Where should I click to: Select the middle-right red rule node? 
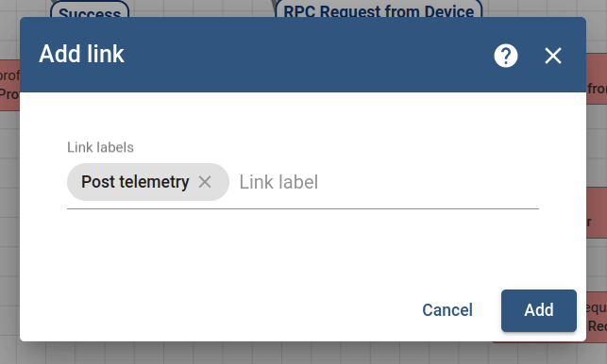[x=597, y=213]
